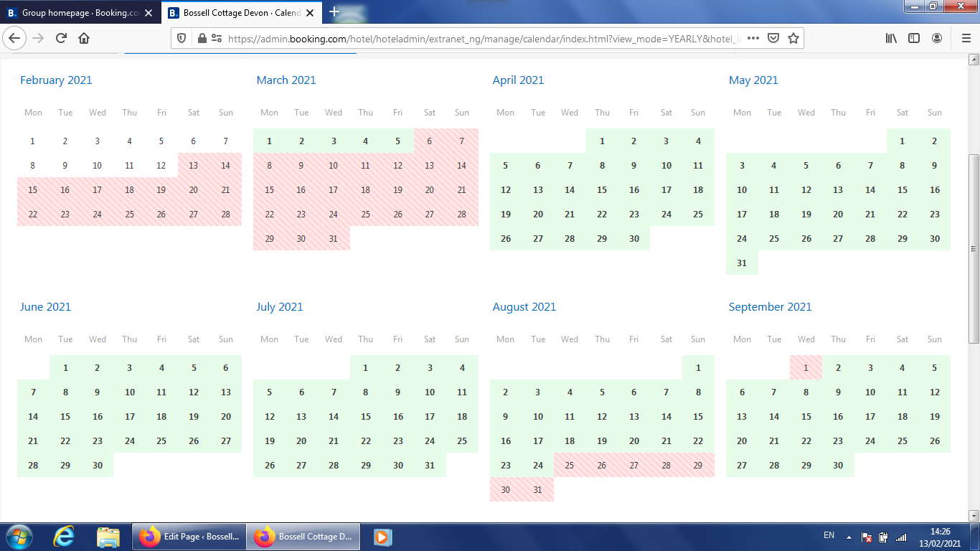Click the browser Back arrow button

(15, 38)
